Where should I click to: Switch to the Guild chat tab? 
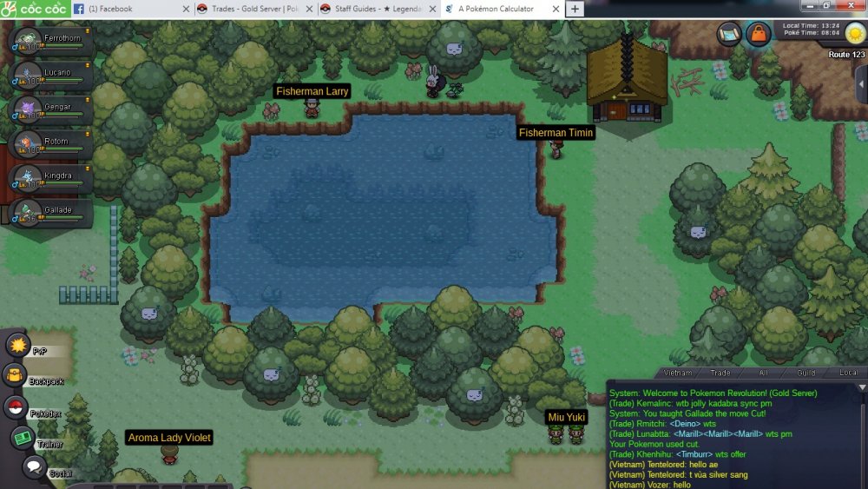click(x=806, y=373)
